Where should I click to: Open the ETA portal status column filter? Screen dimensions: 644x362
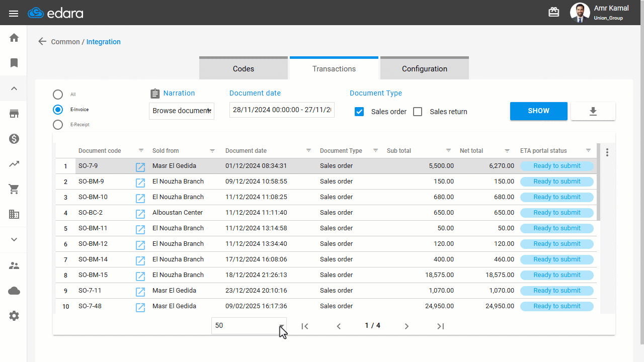[589, 150]
